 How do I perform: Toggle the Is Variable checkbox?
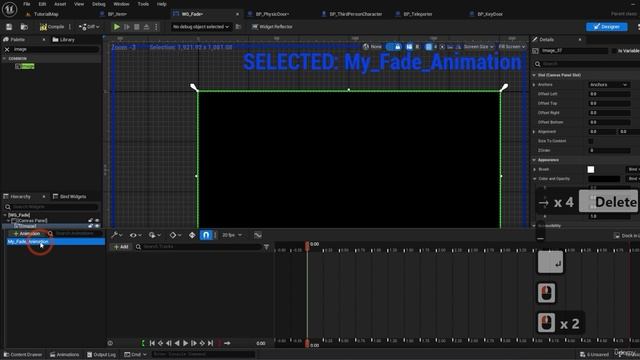614,51
